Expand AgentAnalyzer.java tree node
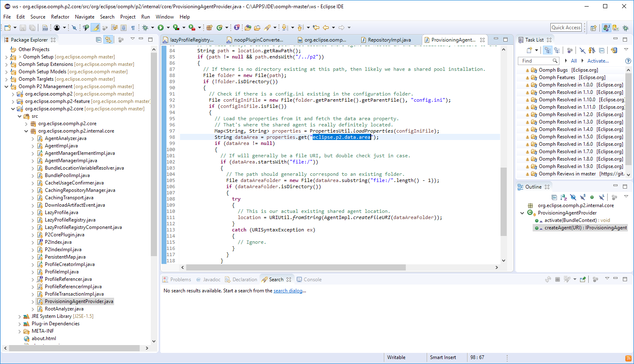The image size is (634, 364). [x=33, y=138]
